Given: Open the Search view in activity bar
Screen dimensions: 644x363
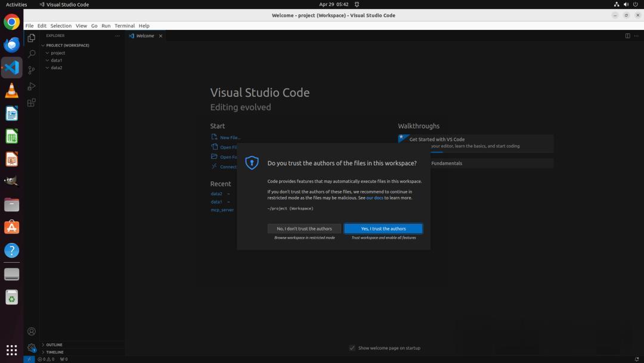Looking at the screenshot, I should (31, 54).
